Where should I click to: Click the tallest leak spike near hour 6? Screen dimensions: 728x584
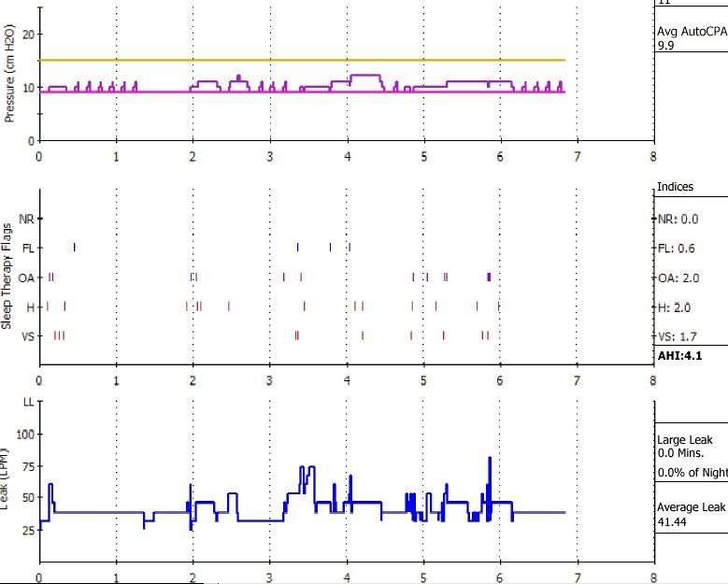pos(490,460)
